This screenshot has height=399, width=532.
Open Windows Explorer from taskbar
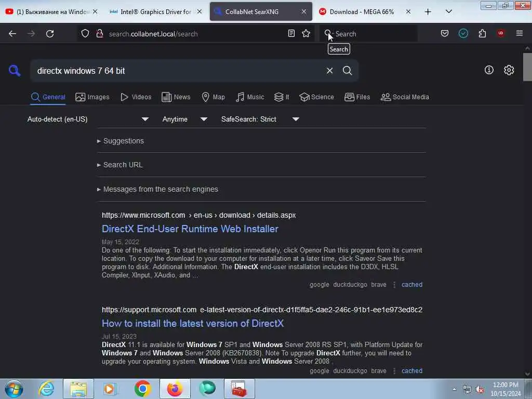tap(78, 389)
